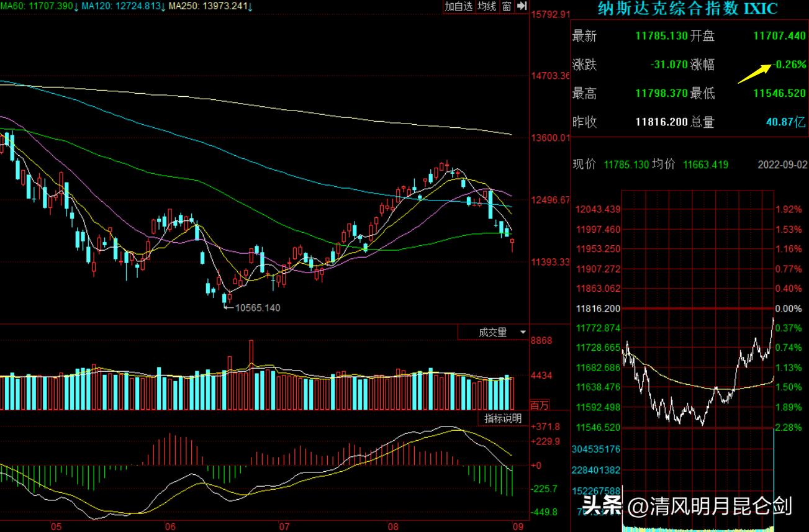Click the 06 month marker on time axis

(170, 526)
